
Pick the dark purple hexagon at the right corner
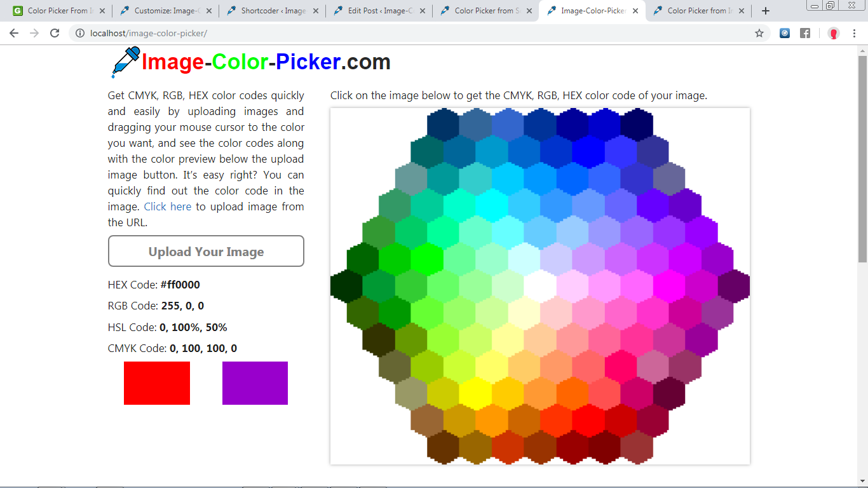click(734, 286)
